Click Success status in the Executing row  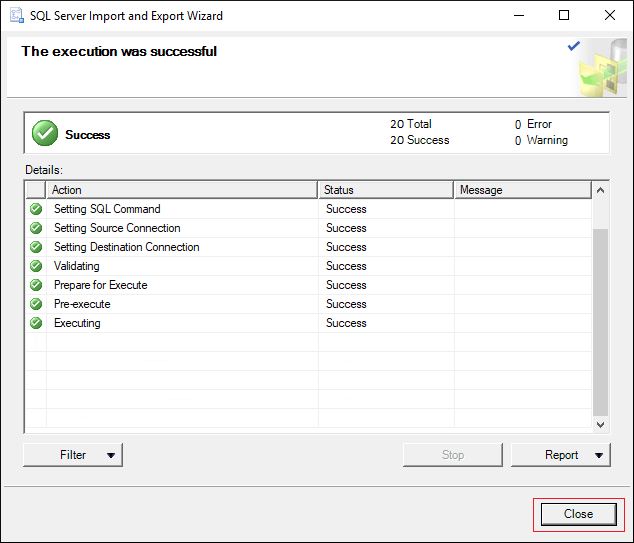coord(346,323)
